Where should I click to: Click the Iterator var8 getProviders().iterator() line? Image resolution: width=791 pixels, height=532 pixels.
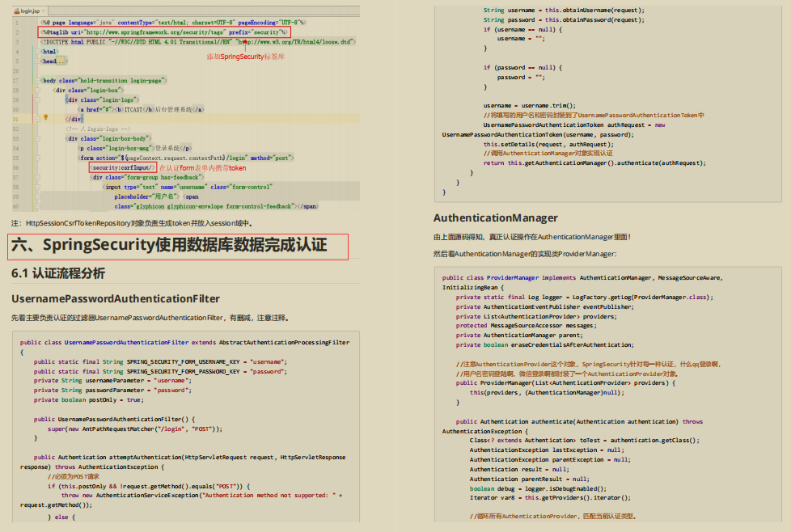[550, 497]
